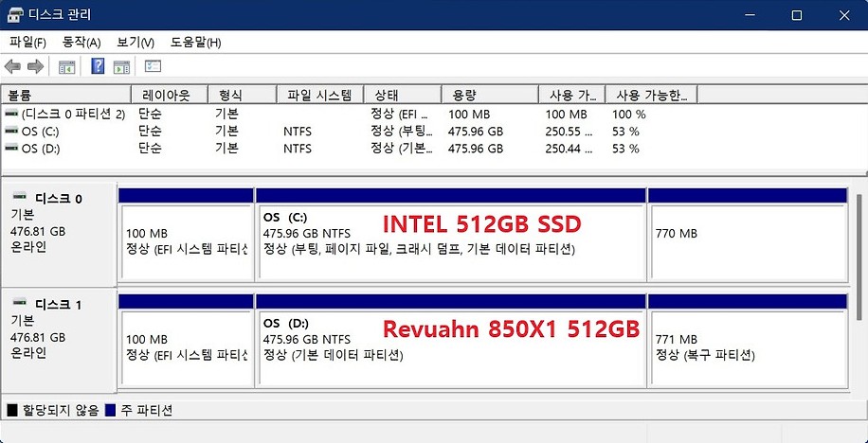The width and height of the screenshot is (868, 443).
Task: Select Disk 0 100 MB EFI partition
Action: coord(186,235)
